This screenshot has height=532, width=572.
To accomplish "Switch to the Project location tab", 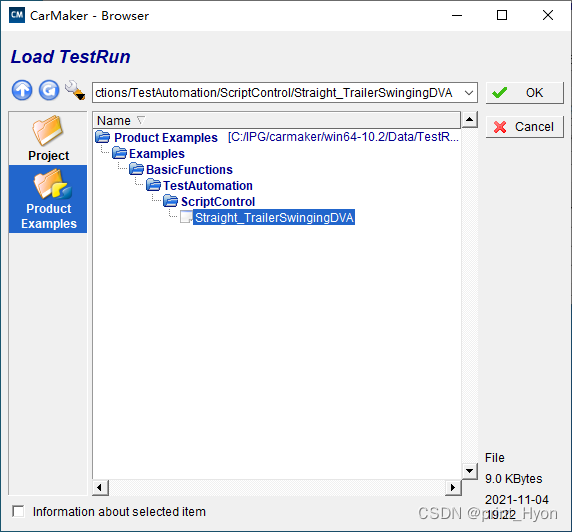I will 48,138.
